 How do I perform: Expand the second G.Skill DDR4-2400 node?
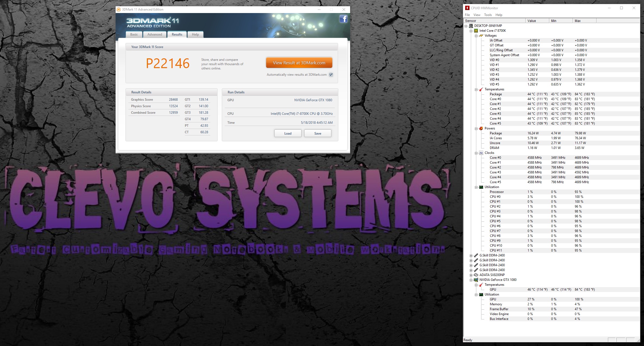click(471, 261)
